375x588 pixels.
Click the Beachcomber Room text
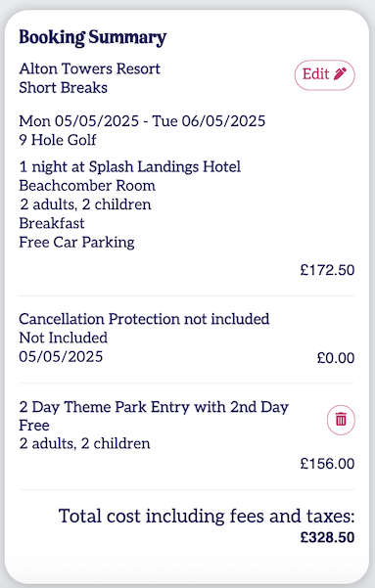tap(87, 186)
